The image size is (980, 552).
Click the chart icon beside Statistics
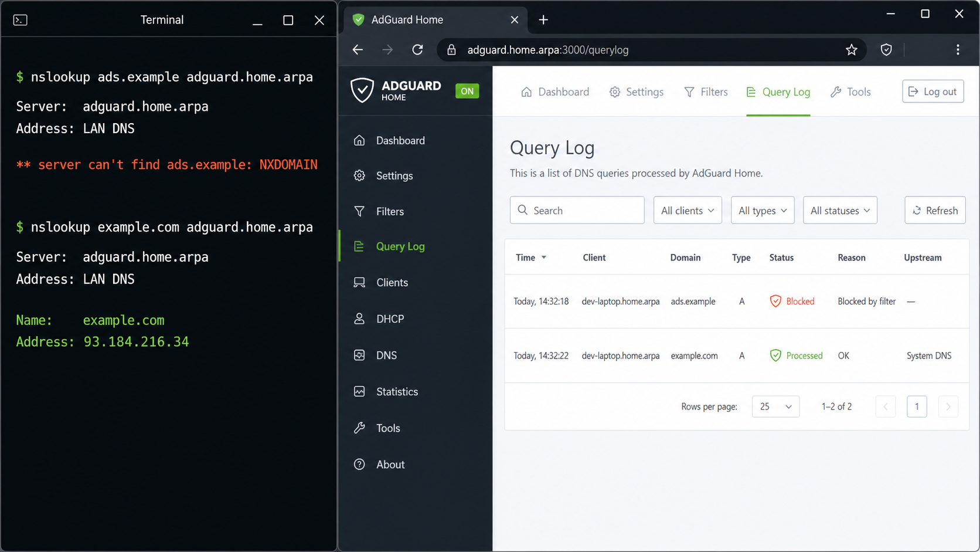click(x=359, y=391)
